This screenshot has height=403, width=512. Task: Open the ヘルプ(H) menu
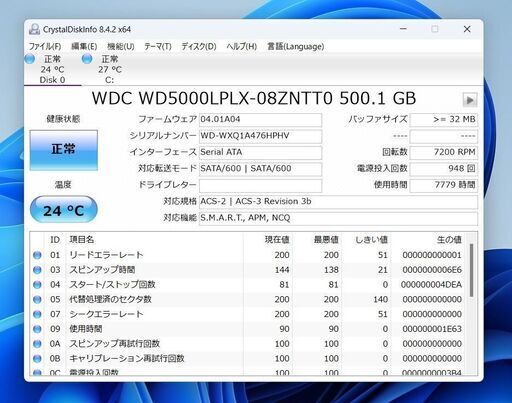tap(242, 46)
